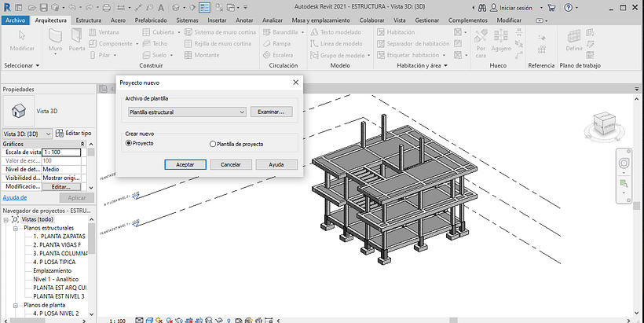
Task: Click the Aceptar button
Action: point(185,164)
